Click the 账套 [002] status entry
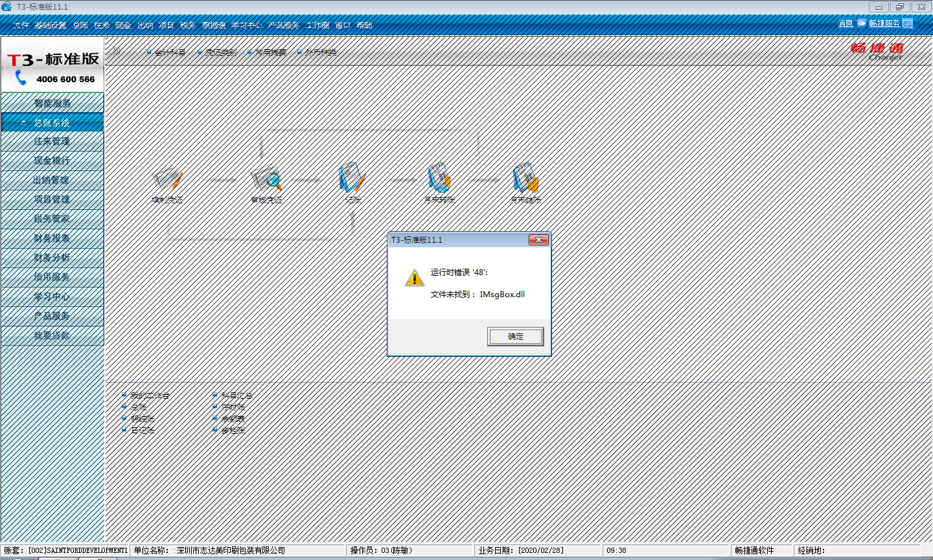This screenshot has width=933, height=560. point(65,550)
